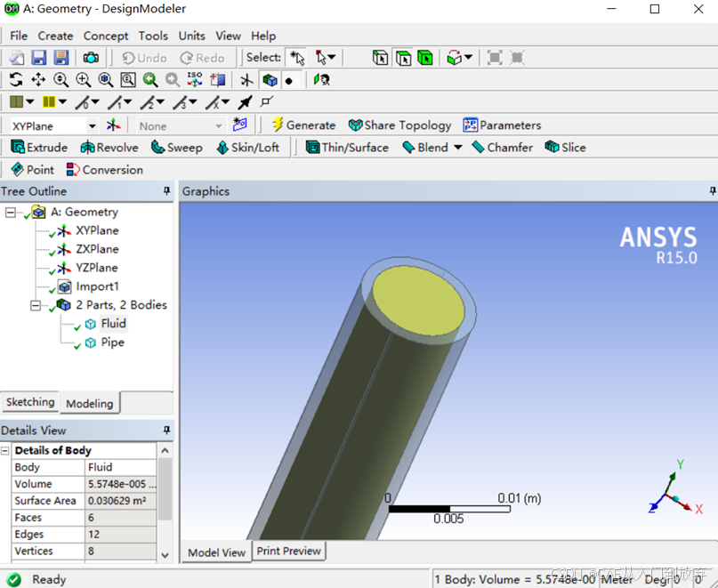Viewport: 718px width, 588px height.
Task: Open the Blend dropdown arrow
Action: coord(458,148)
